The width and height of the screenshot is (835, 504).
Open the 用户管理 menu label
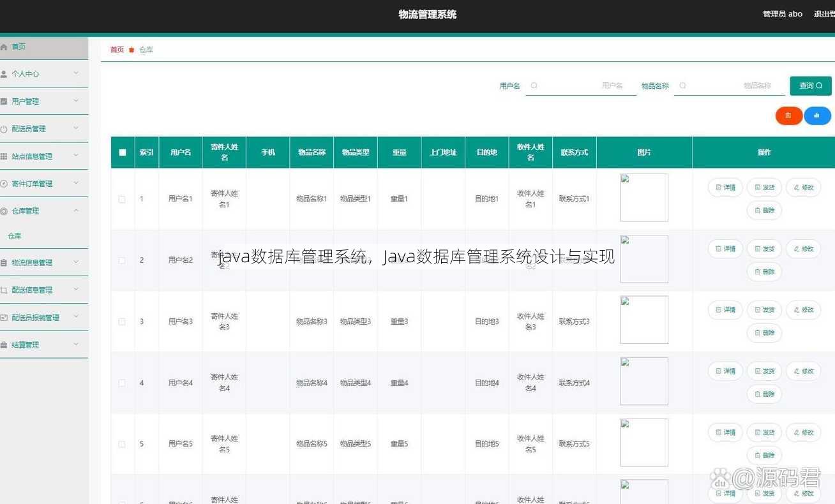click(26, 101)
